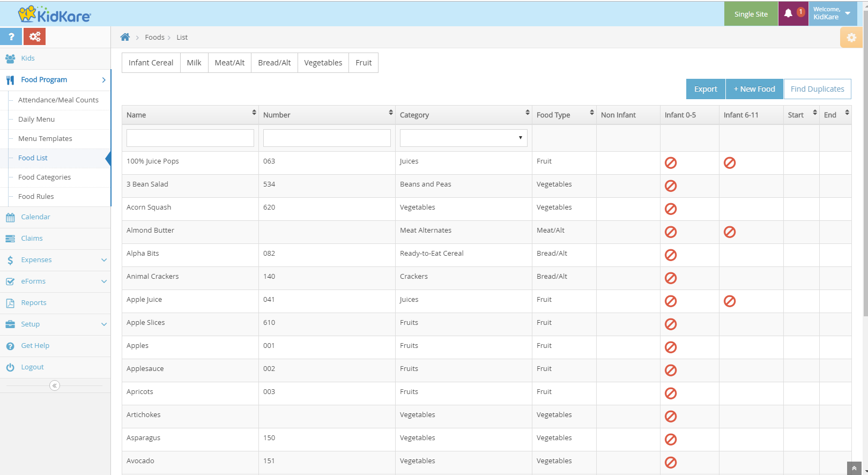
Task: Click the Find Duplicates button
Action: click(x=818, y=89)
